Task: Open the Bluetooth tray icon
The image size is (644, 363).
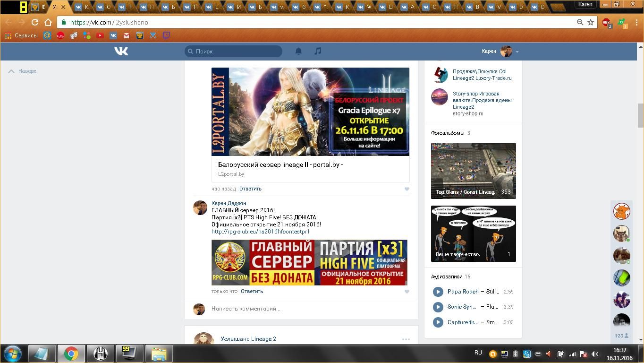Action: (516, 354)
